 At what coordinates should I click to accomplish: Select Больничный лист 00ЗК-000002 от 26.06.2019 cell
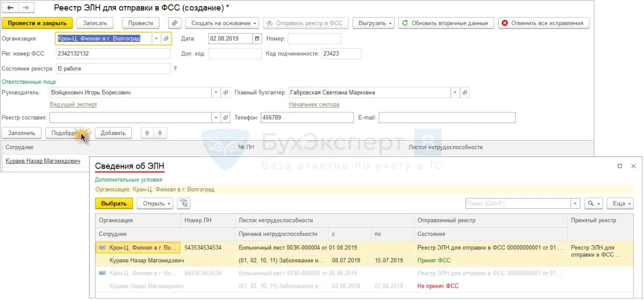pos(324,273)
